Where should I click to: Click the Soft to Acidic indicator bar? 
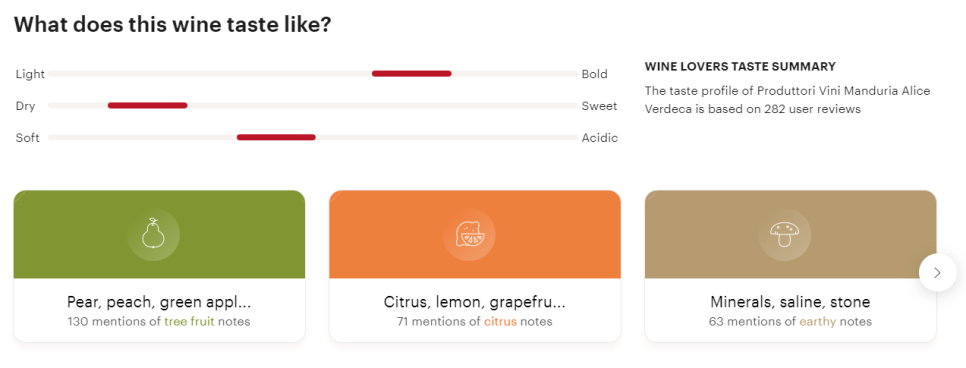313,137
